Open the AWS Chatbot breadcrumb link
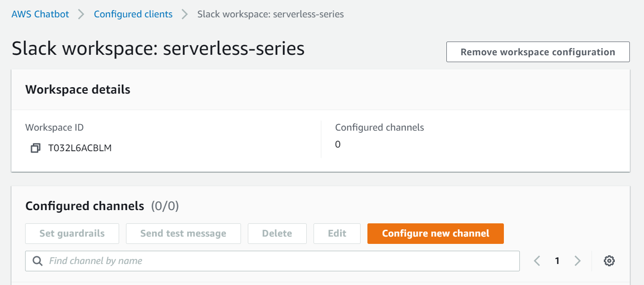Screen dimensions: 644x285 (x=40, y=14)
